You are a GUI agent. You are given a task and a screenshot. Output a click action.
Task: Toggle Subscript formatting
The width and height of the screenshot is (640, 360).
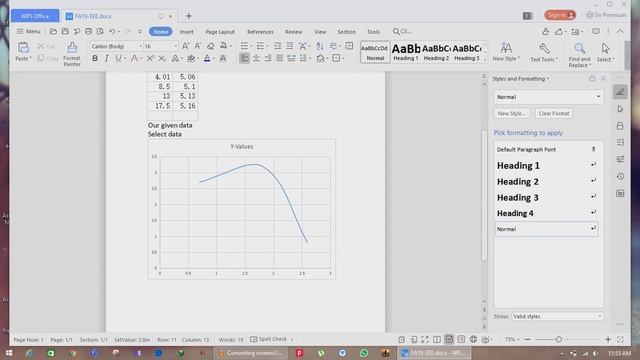tap(162, 58)
